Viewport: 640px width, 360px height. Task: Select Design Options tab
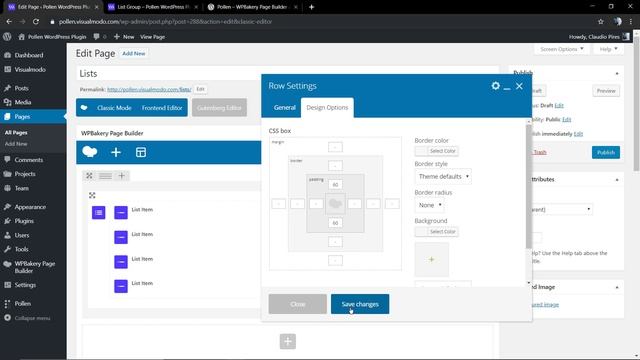(327, 107)
